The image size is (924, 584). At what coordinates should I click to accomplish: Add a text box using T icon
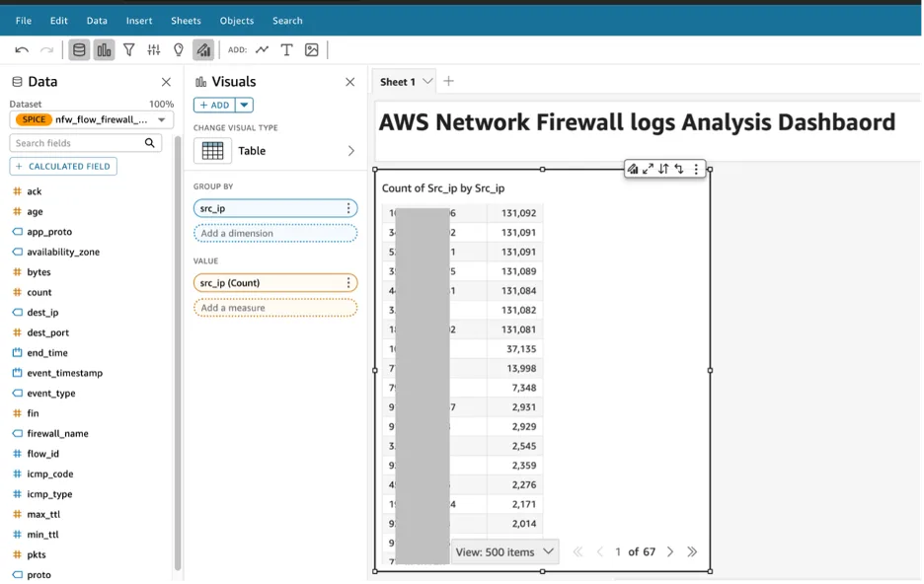pos(287,50)
